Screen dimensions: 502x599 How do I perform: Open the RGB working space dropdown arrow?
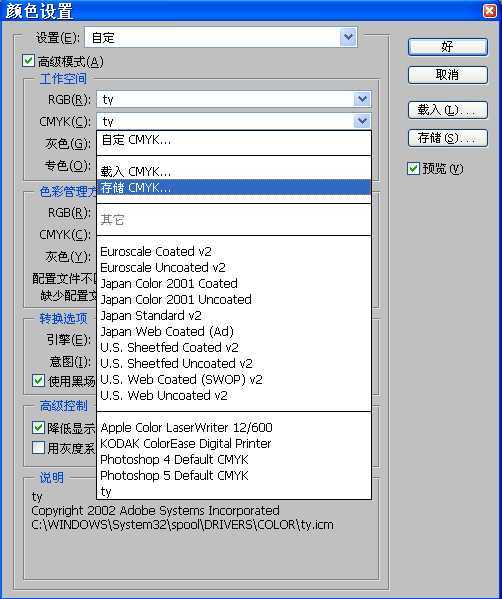coord(362,99)
